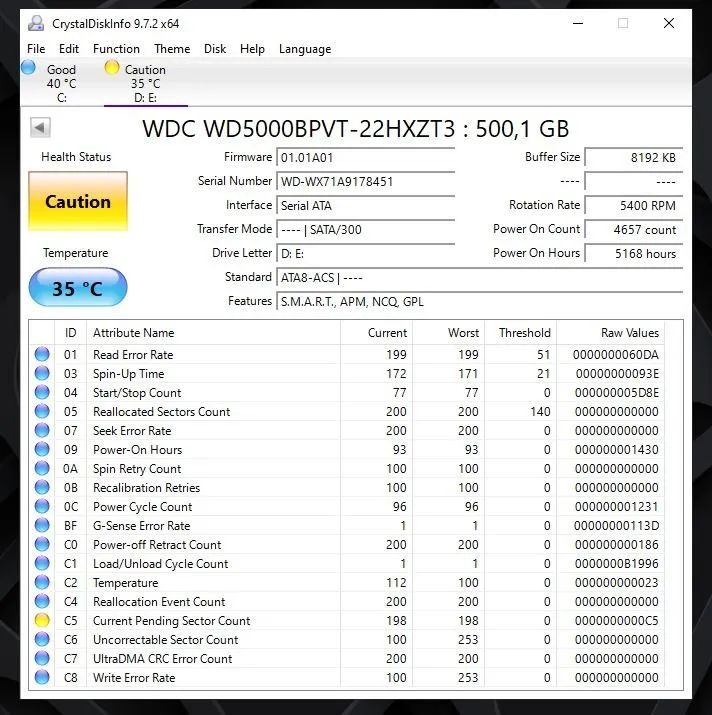
Task: Click the blue status orb for Seek Error Rate
Action: click(42, 430)
